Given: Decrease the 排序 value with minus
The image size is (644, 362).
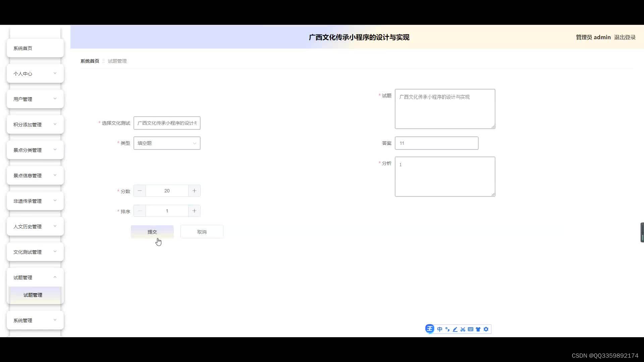Looking at the screenshot, I should 140,211.
